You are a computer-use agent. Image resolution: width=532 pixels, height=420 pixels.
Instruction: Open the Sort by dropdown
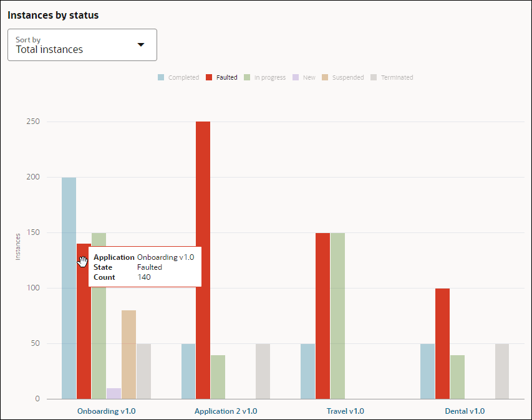tap(82, 45)
